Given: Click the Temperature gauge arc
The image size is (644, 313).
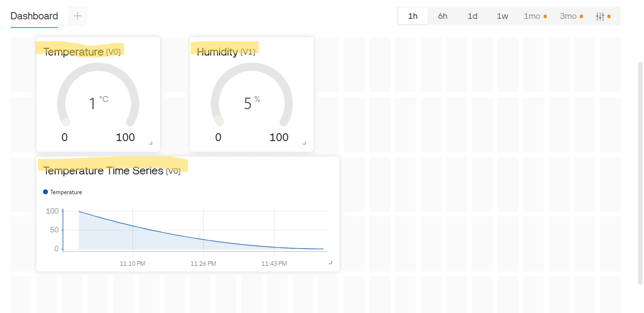Looking at the screenshot, I should click(98, 67).
